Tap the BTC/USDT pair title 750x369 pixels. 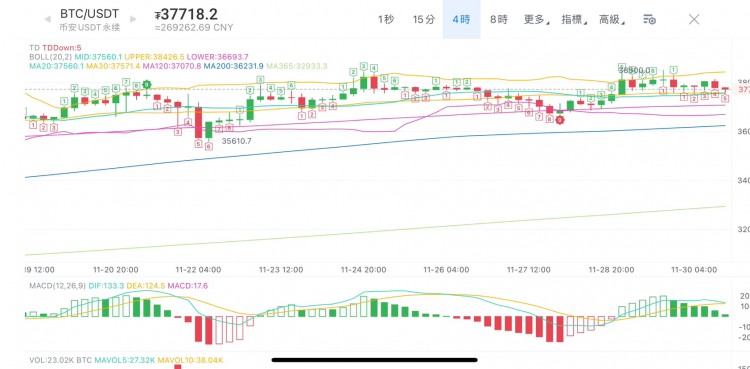point(89,13)
